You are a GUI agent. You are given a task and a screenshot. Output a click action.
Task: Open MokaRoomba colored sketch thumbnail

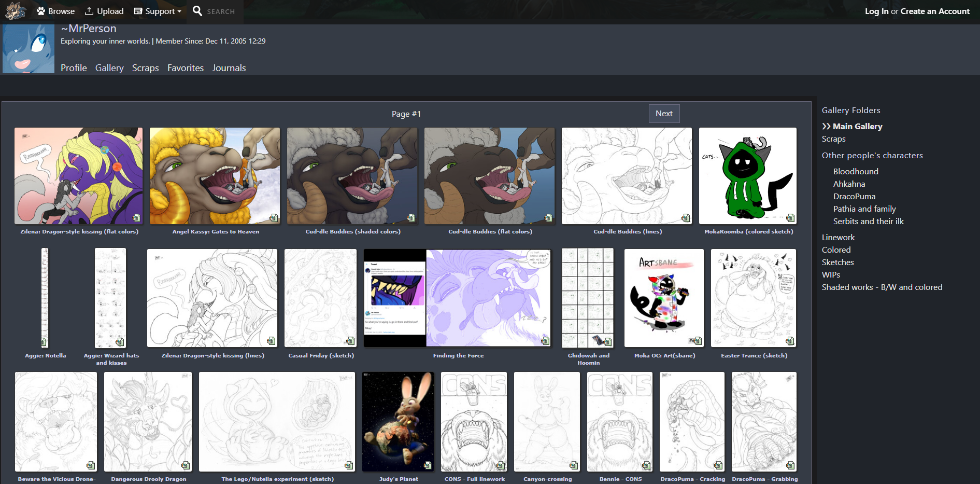[x=748, y=176]
